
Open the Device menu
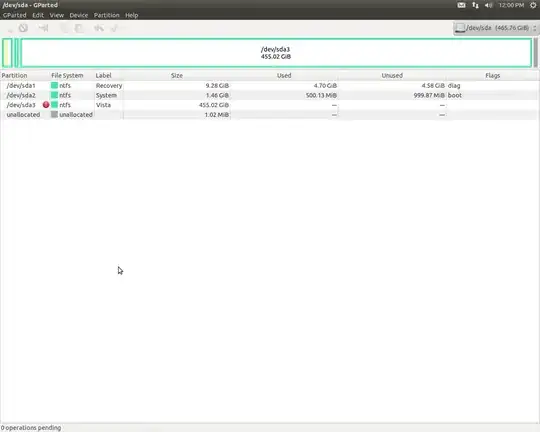coord(79,15)
